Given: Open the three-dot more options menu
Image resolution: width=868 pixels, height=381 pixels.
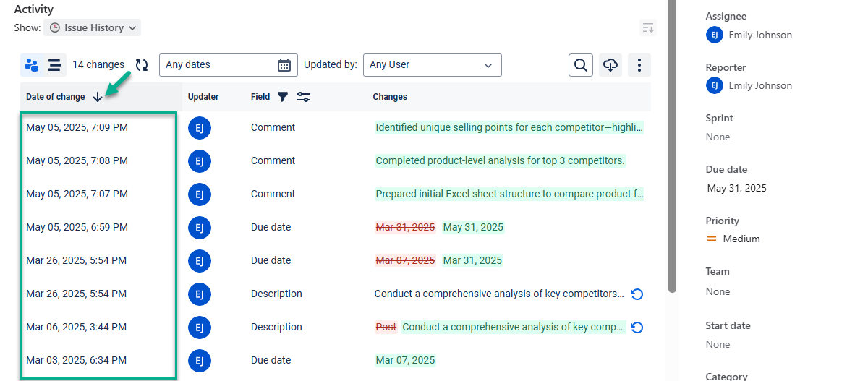Looking at the screenshot, I should 639,65.
